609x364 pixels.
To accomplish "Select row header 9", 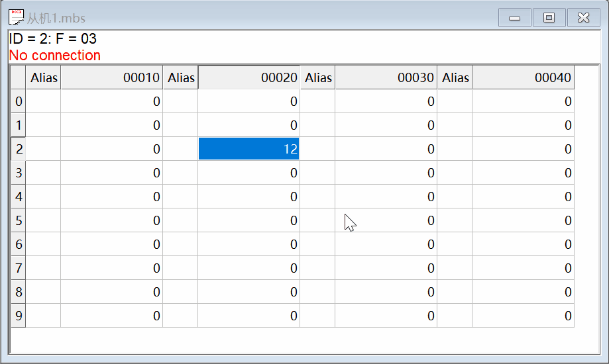I will pyautogui.click(x=19, y=316).
